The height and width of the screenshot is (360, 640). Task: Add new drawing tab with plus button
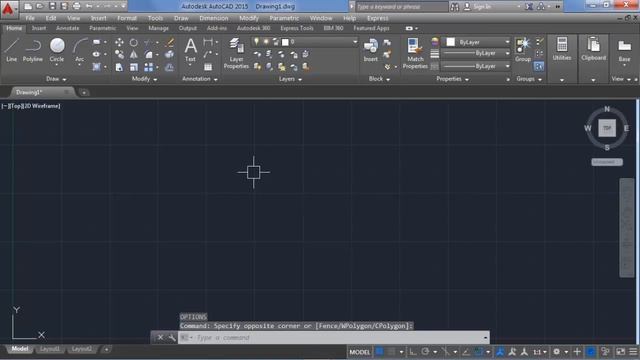(84, 93)
